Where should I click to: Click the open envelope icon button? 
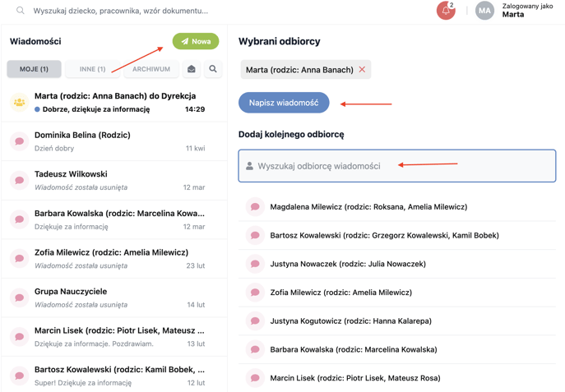[192, 69]
